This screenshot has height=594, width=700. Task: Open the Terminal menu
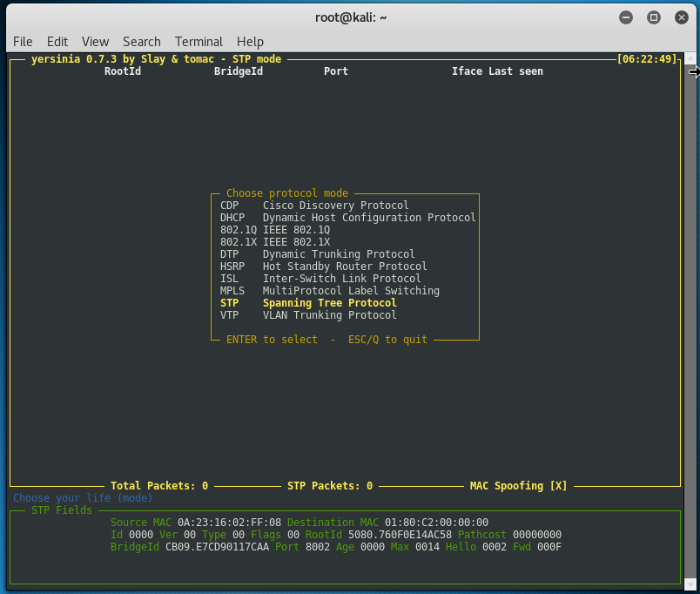[x=199, y=42]
